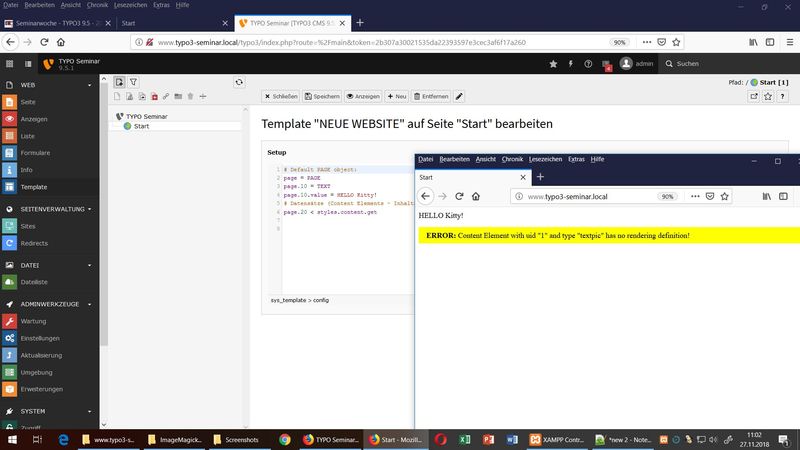This screenshot has height=450, width=800.
Task: Open the Redirects module
Action: pyautogui.click(x=34, y=243)
